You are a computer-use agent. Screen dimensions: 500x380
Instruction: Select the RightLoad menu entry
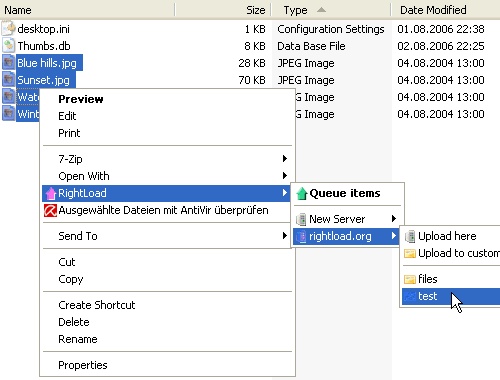click(x=167, y=193)
